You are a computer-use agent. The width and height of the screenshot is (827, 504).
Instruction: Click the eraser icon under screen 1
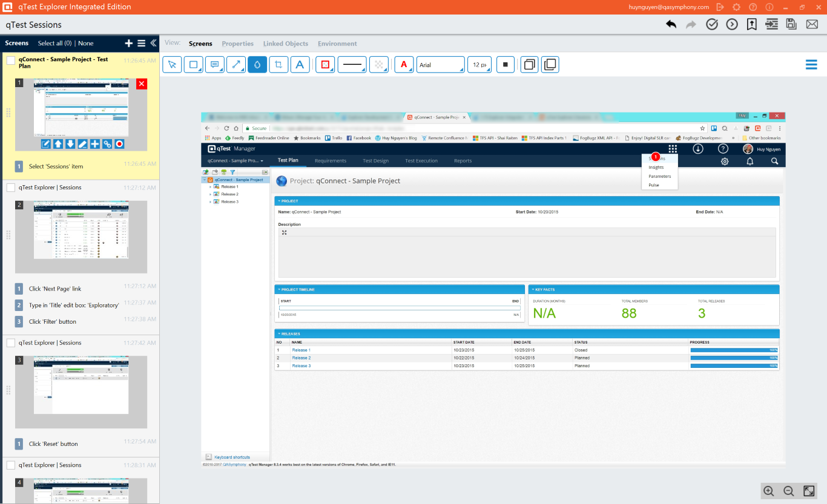[82, 143]
